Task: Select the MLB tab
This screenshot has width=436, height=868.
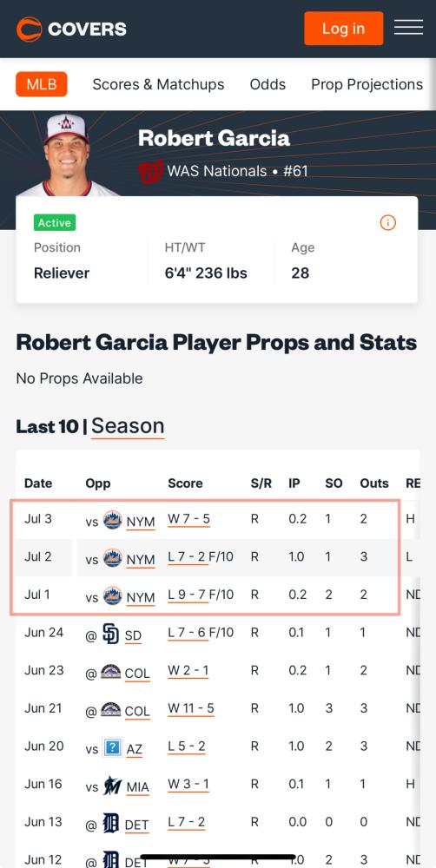Action: [42, 84]
